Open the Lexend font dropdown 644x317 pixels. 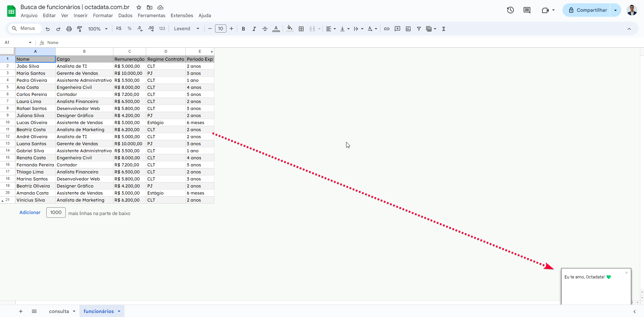186,29
